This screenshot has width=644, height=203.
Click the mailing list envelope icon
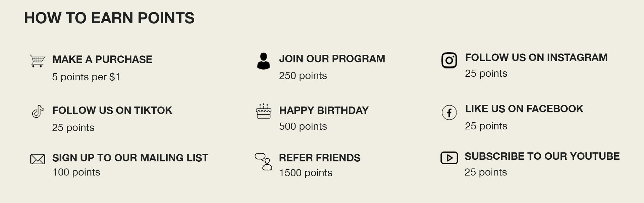[x=38, y=159]
